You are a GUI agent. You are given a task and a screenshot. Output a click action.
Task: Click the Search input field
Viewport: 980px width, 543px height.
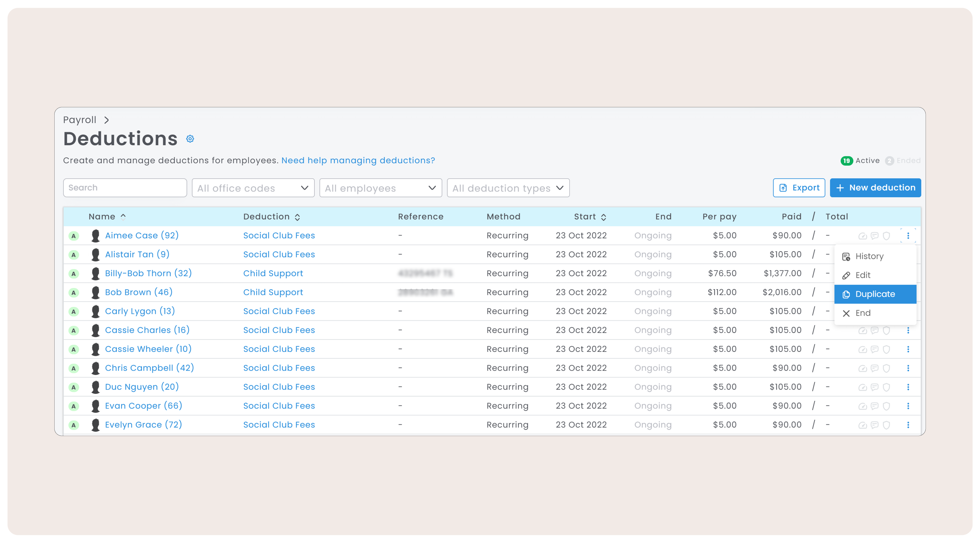pos(125,188)
